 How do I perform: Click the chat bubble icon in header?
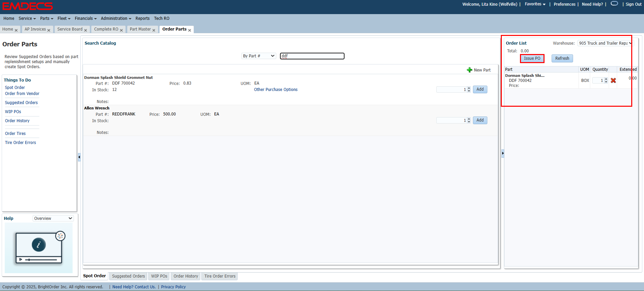tap(614, 4)
